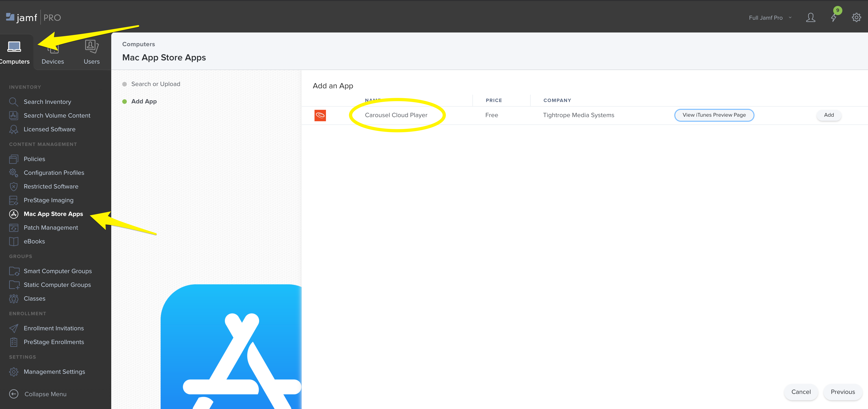Click the Tightrope Media Systems company cell
The width and height of the screenshot is (868, 409).
579,115
